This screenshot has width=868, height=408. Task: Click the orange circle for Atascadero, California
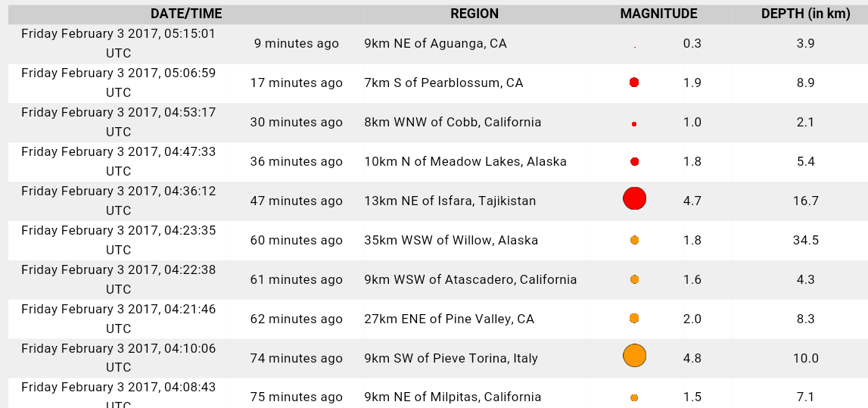coord(634,279)
